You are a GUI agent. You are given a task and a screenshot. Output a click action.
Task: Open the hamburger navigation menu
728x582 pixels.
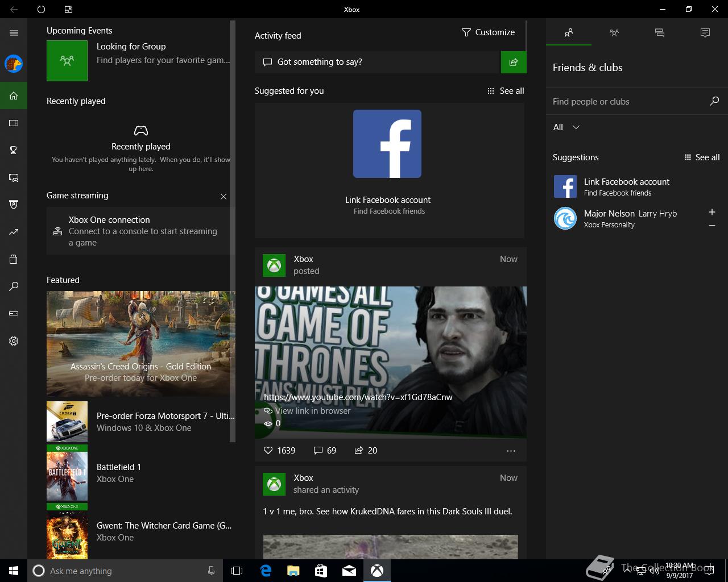tap(14, 33)
